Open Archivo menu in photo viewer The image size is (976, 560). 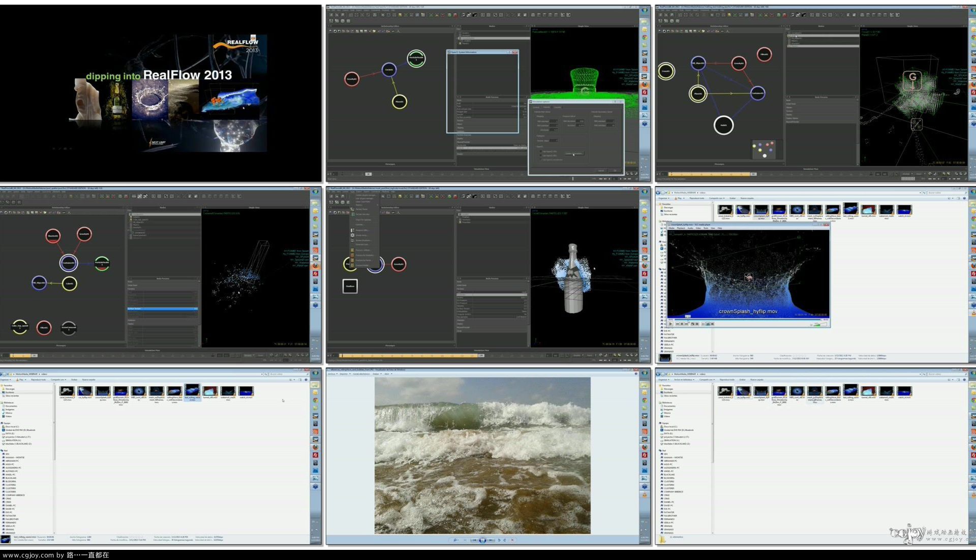pyautogui.click(x=333, y=374)
